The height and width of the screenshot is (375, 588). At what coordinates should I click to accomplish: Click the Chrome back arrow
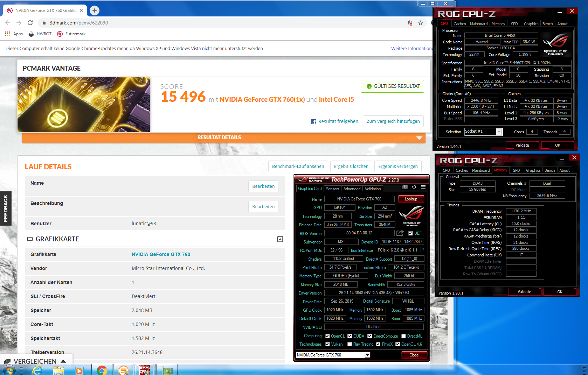[8, 23]
